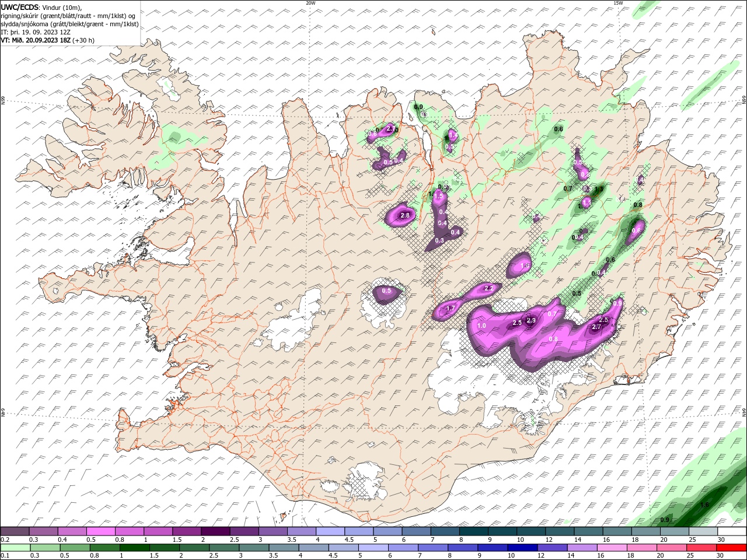Click the init time line 'IT: þri. 19. 09. 2023 12Z'

[35, 32]
